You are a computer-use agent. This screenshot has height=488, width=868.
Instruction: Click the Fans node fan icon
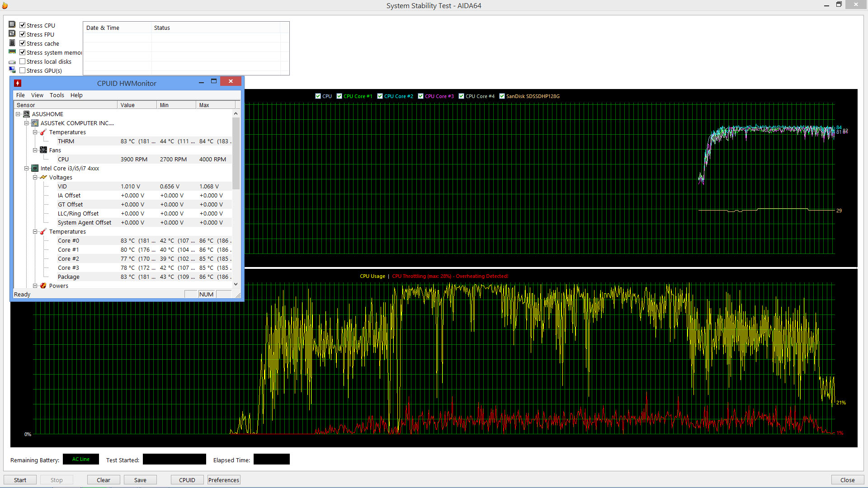point(43,150)
